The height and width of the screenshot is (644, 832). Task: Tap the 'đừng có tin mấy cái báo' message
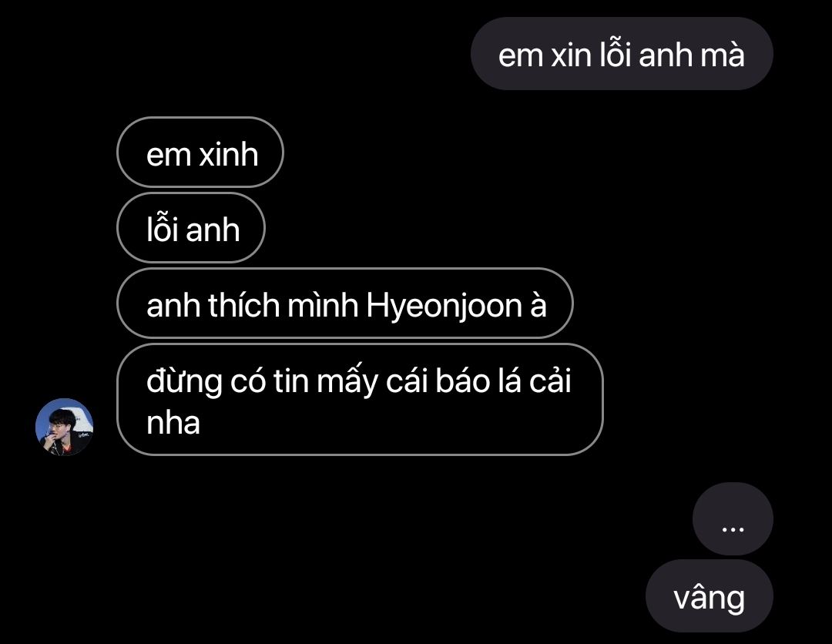[x=360, y=400]
